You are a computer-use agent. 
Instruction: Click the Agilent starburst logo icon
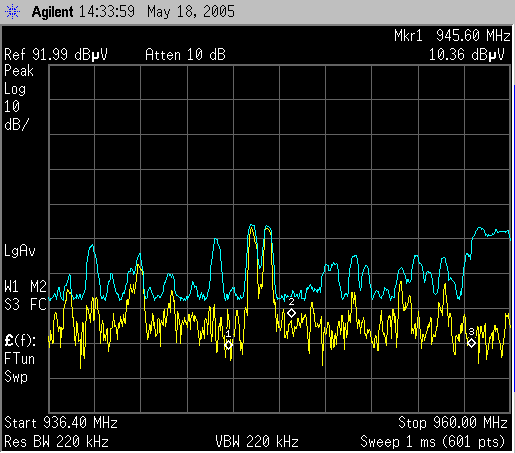click(12, 12)
